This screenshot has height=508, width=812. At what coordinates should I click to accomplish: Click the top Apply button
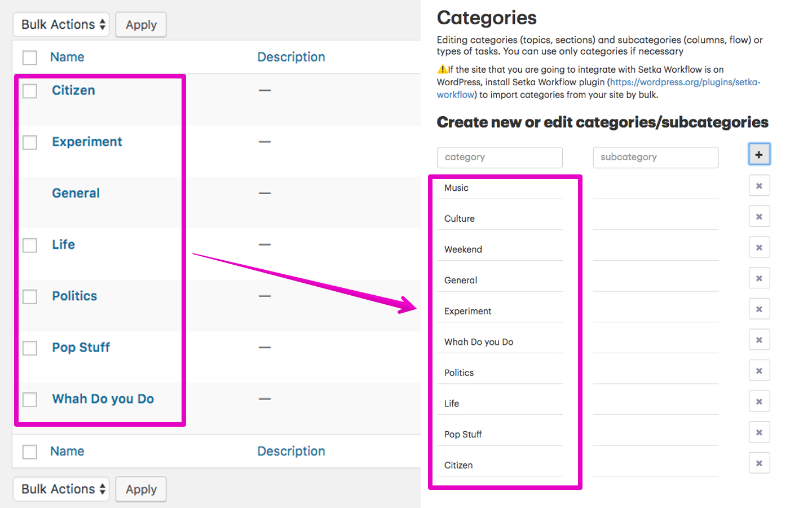pyautogui.click(x=141, y=25)
